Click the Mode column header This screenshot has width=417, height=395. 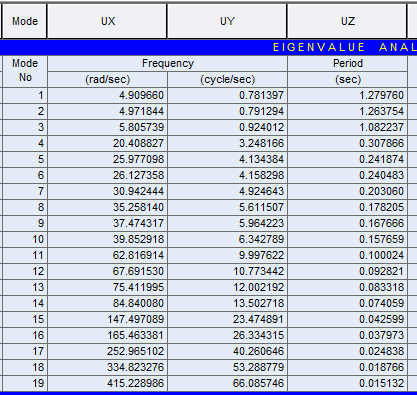pyautogui.click(x=24, y=21)
